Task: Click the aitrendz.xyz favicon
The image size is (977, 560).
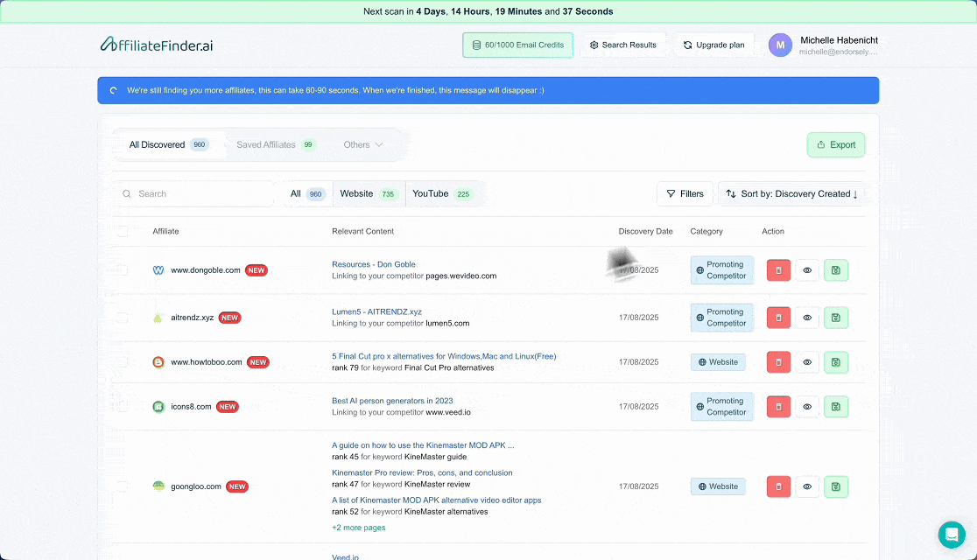Action: tap(158, 318)
